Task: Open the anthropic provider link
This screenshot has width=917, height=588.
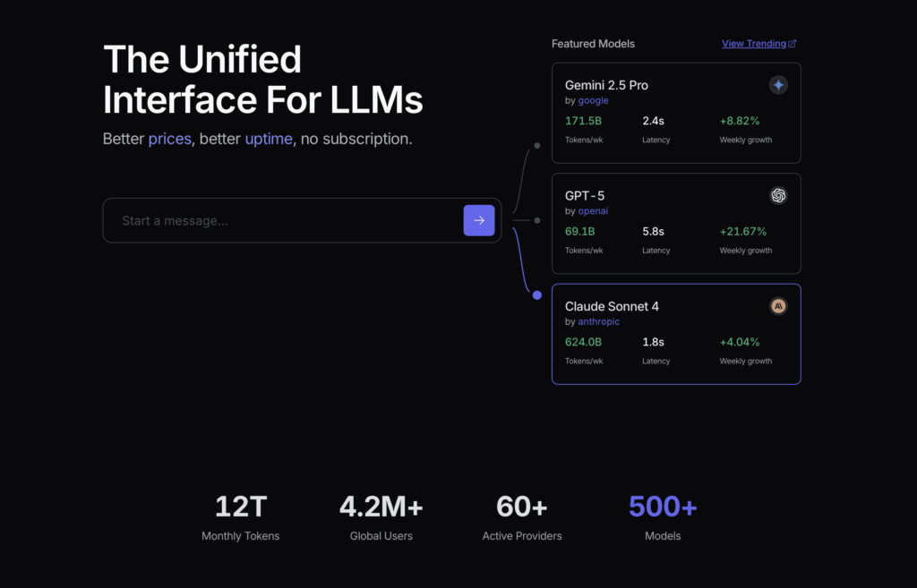Action: pos(598,321)
